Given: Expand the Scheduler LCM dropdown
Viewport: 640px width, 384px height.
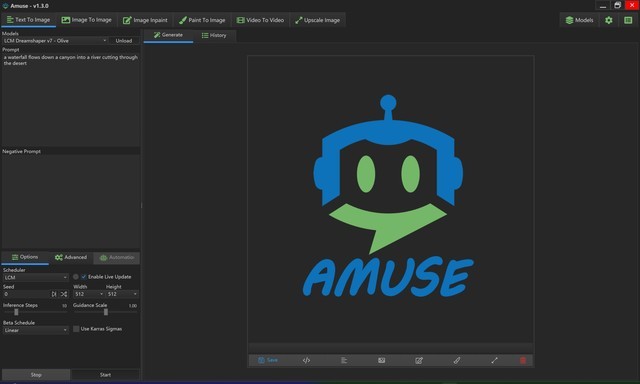Looking at the screenshot, I should (x=36, y=277).
